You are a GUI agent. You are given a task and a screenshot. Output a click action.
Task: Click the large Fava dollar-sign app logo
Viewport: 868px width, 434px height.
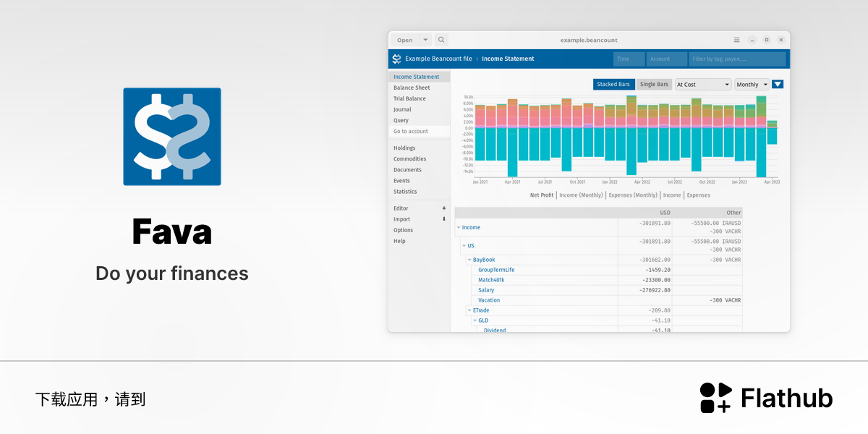[172, 137]
